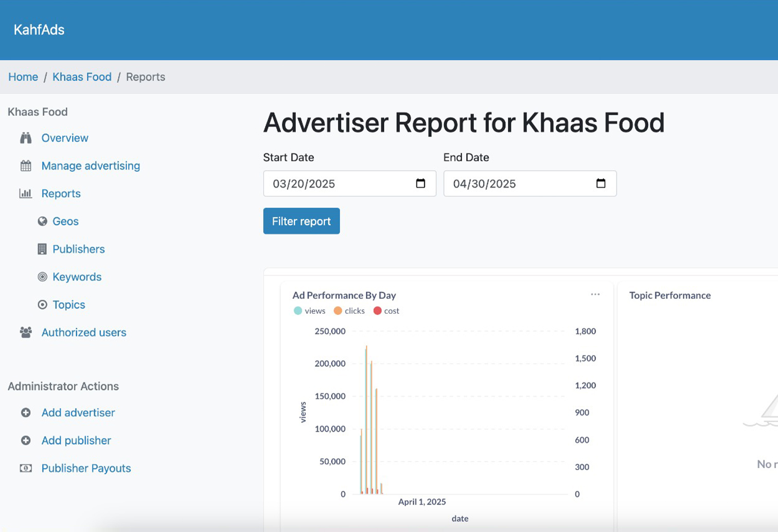
Task: Toggle the clicks series in chart legend
Action: click(x=349, y=311)
